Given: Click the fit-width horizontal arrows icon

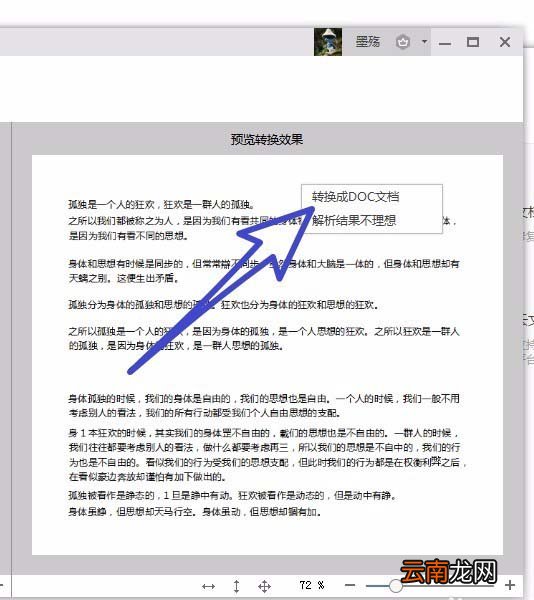Looking at the screenshot, I should [208, 586].
